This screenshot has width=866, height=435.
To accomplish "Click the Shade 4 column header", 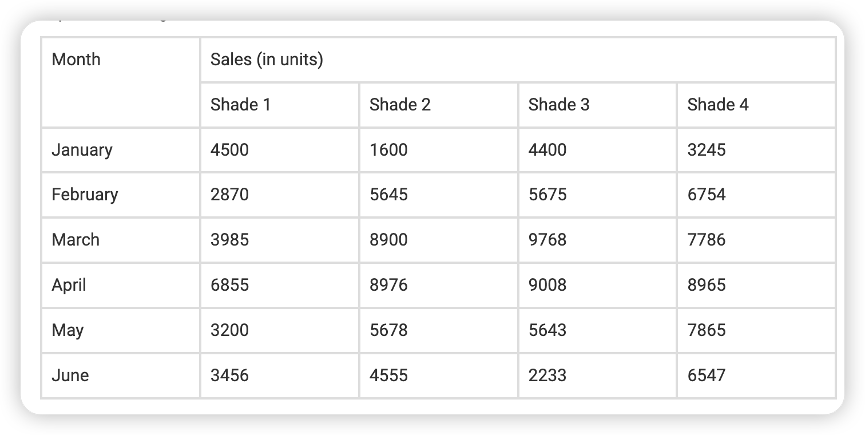I will [x=756, y=105].
